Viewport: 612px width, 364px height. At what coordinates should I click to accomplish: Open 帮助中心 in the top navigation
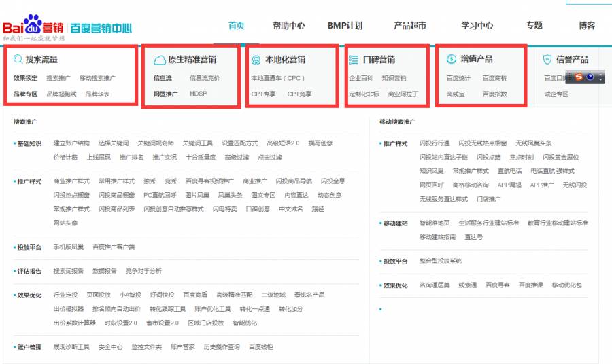click(288, 26)
